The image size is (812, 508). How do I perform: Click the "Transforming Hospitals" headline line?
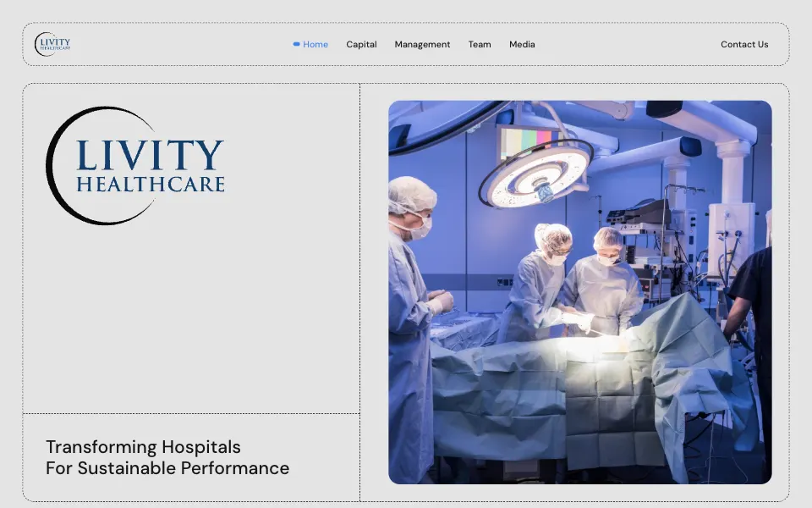[144, 447]
